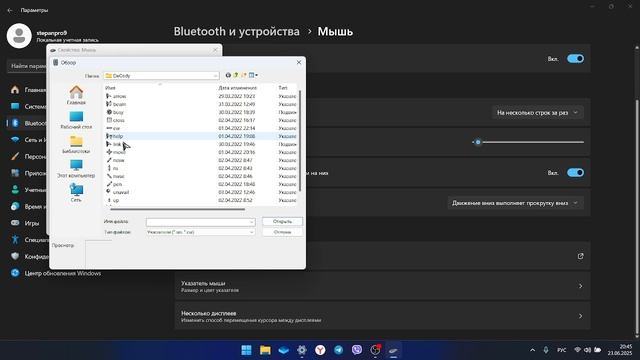Click the up-one-level folder icon in Обзор dialog
Viewport: 640px width, 360px height.
[x=236, y=75]
